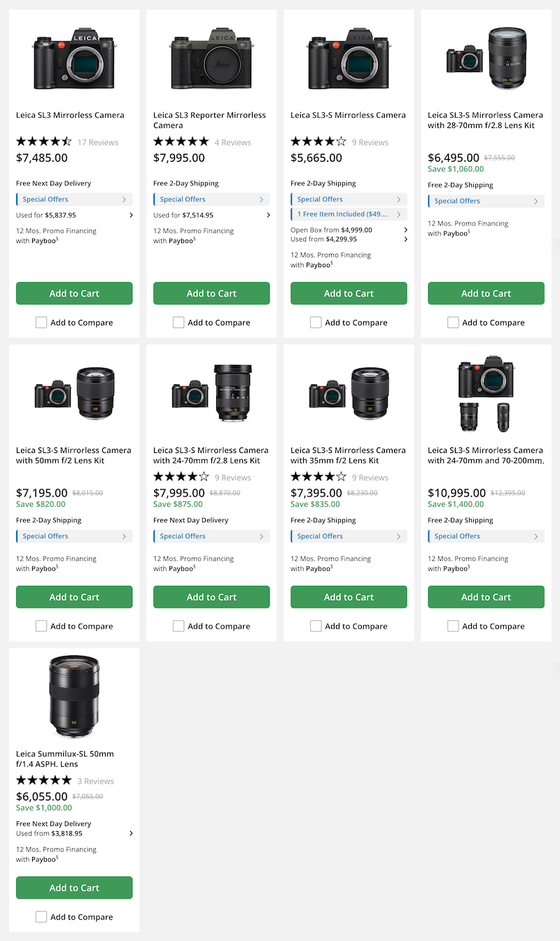Enable Add to Compare for Summilux-SL 50mm lens

[x=41, y=916]
